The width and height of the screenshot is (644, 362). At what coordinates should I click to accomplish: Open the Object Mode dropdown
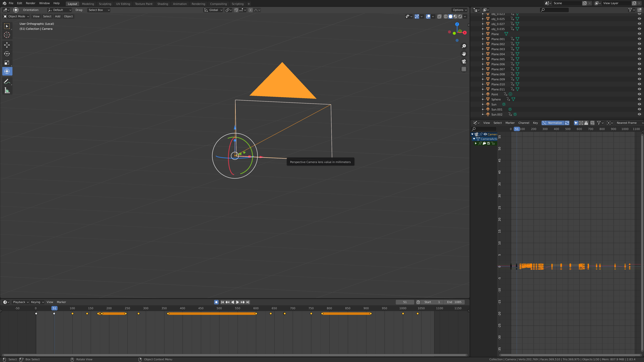coord(16,16)
